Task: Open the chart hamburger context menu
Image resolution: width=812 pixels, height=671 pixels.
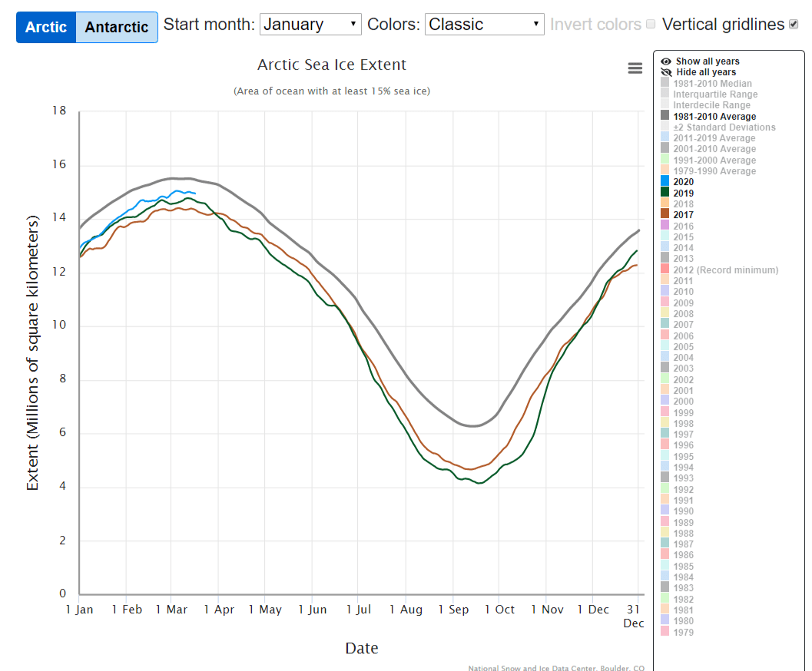Action: coord(635,68)
